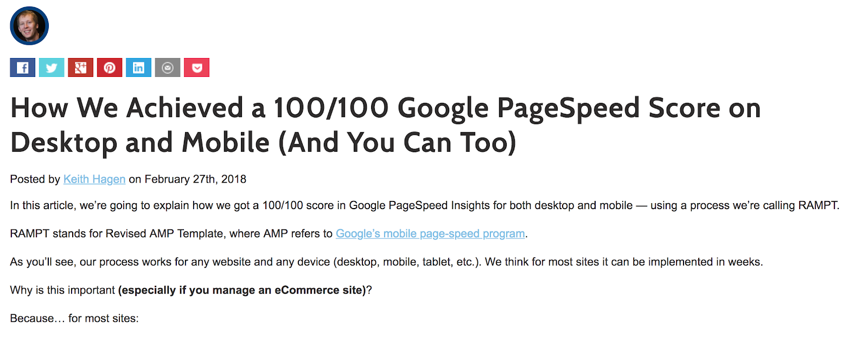
Task: Click the paragraph beginning 'As you'll see'
Action: 386,262
